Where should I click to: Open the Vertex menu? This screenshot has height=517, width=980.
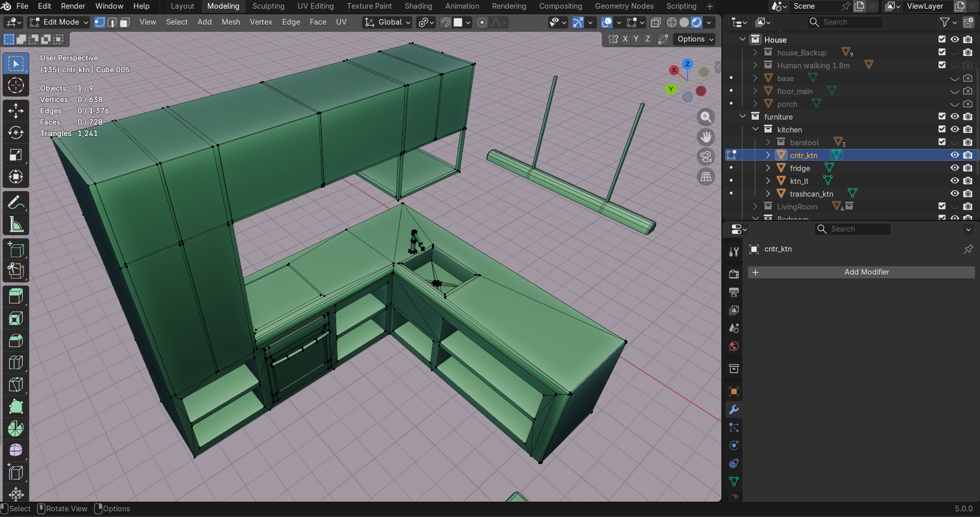click(x=261, y=22)
